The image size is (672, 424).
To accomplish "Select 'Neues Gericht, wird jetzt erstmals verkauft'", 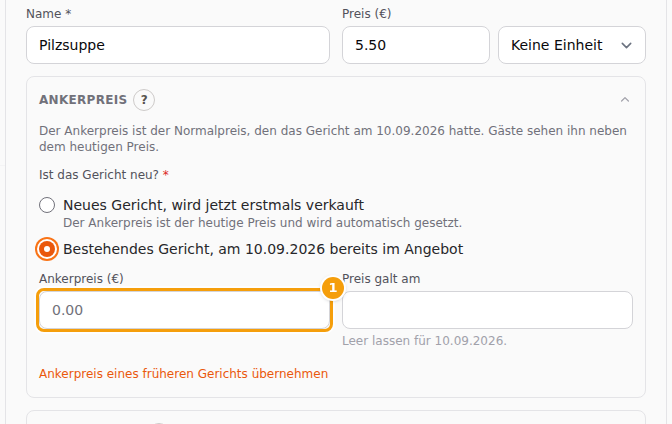I will click(x=47, y=205).
